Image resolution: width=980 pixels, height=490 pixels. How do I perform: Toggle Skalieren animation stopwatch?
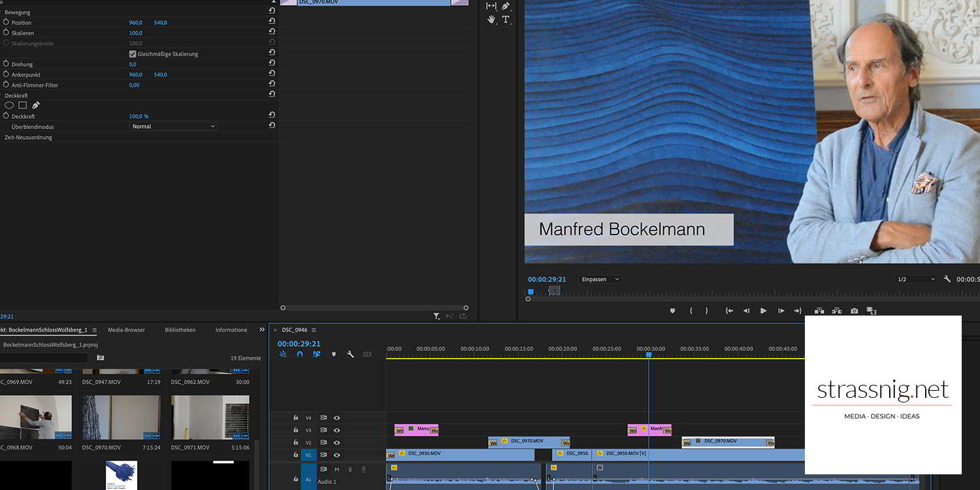(6, 33)
